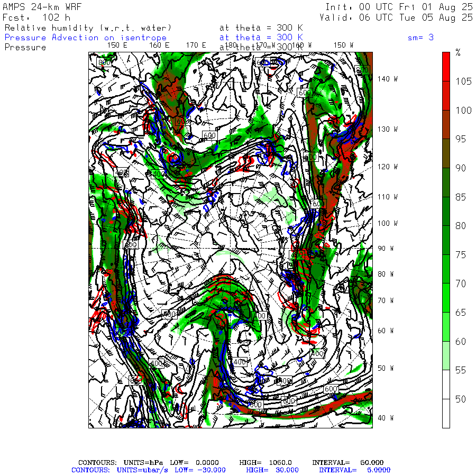Click the '95' color bar tick label
The height and width of the screenshot is (476, 476).
[x=461, y=139]
